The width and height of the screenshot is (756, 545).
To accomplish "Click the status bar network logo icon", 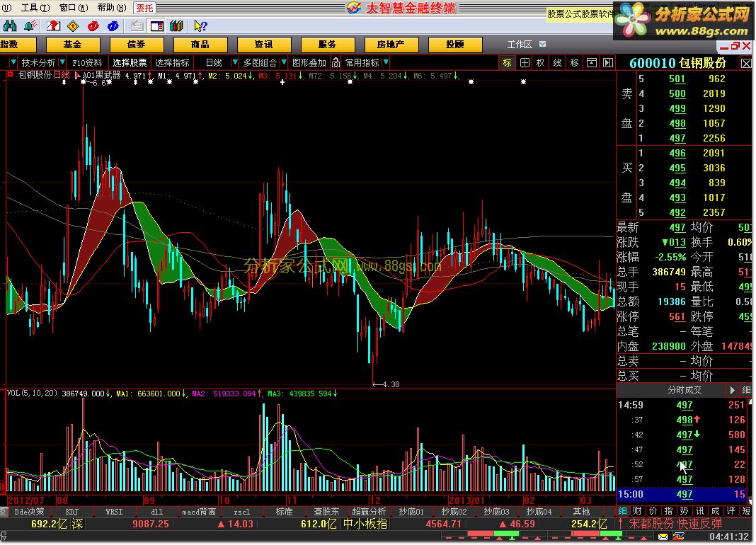I will coord(679,537).
